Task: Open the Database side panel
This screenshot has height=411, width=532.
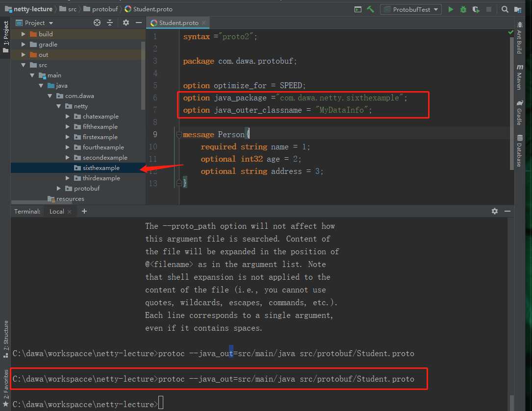Action: click(x=519, y=150)
